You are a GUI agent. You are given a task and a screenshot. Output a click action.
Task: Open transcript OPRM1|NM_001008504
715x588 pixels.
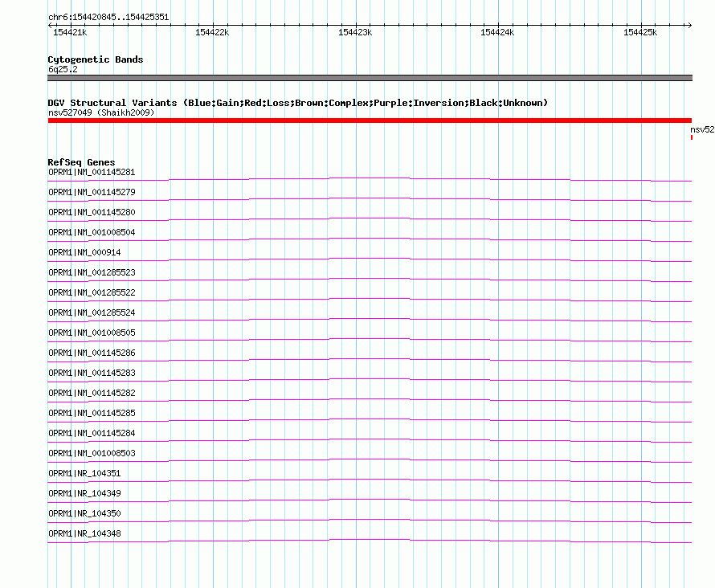click(x=92, y=232)
